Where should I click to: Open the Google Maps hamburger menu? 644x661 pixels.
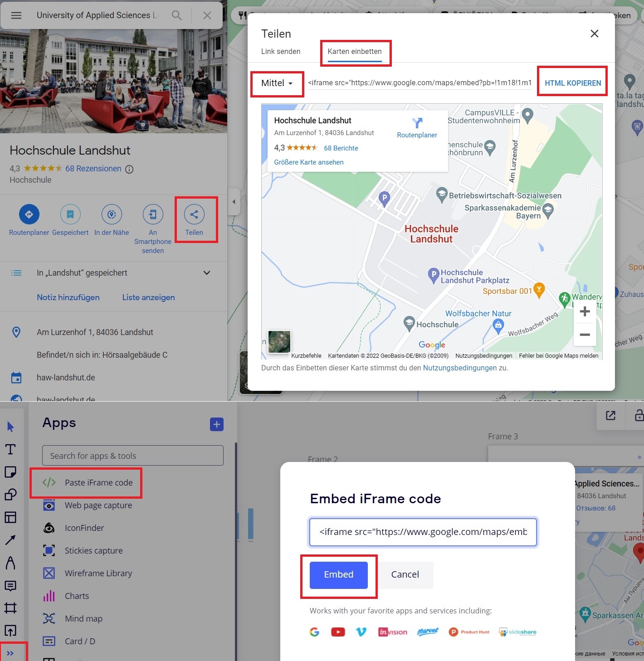tap(16, 15)
